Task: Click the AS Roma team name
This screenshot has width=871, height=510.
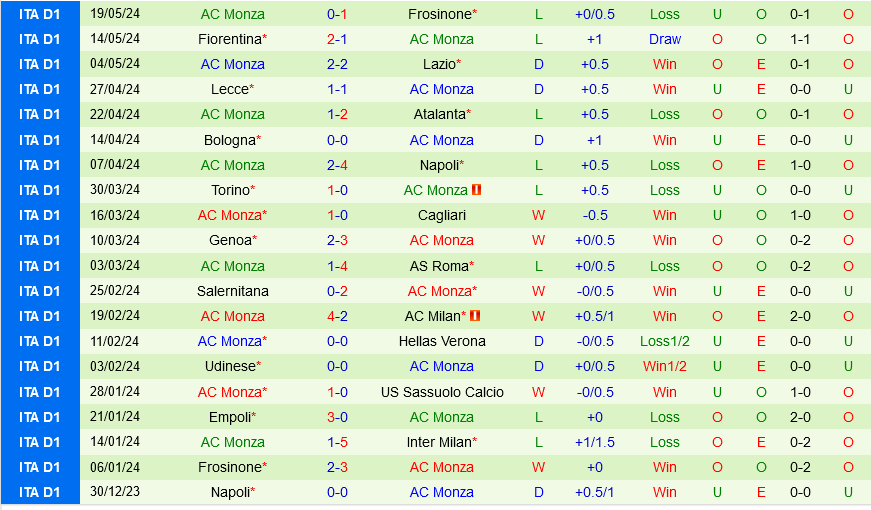Action: (439, 266)
